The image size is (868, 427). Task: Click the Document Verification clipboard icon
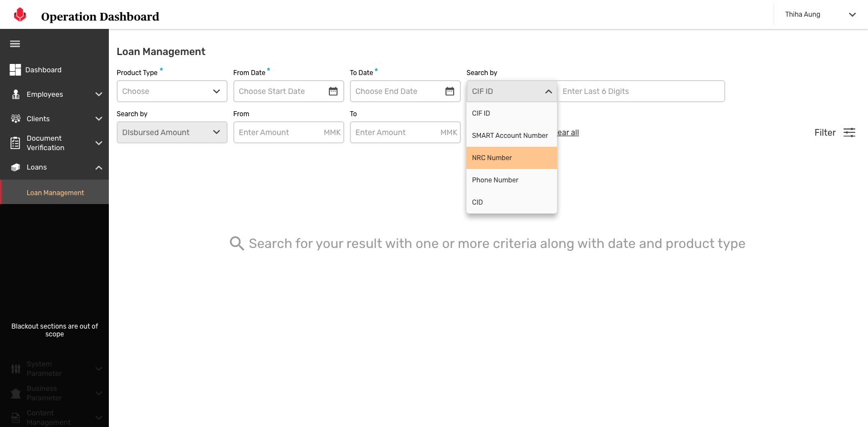16,143
